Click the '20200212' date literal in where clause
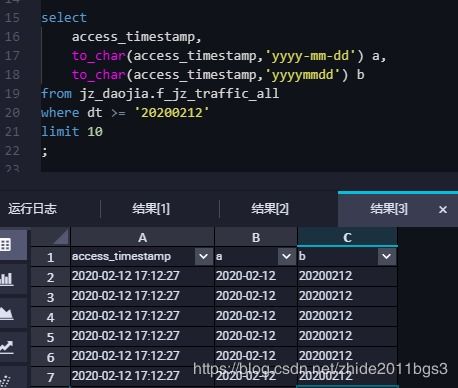458x388 pixels. [172, 113]
